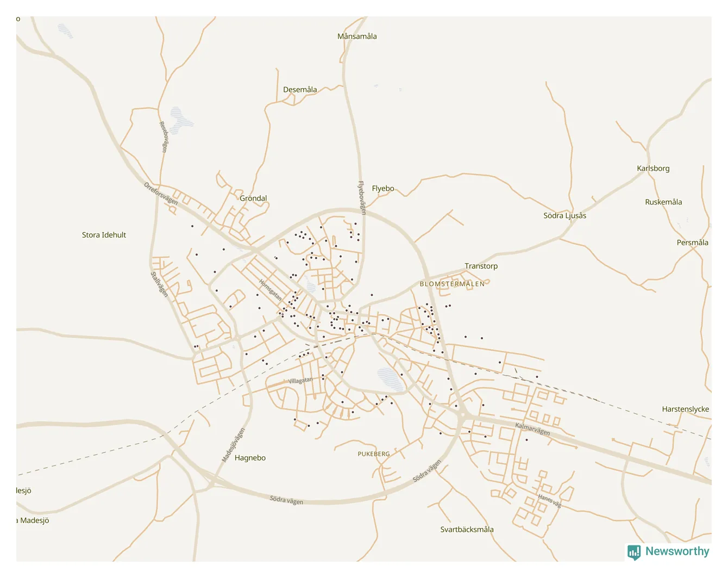The height and width of the screenshot is (578, 728).
Task: Select the BLOMSTERMÅLEN district label
Action: [452, 284]
